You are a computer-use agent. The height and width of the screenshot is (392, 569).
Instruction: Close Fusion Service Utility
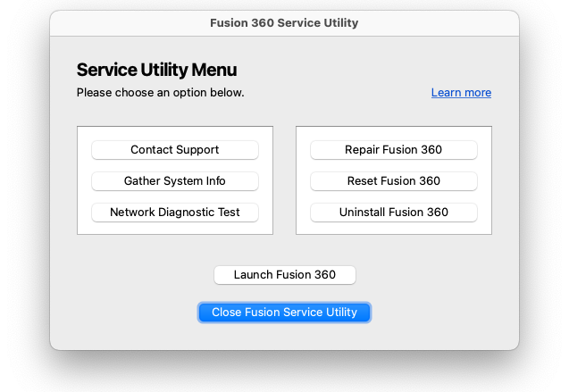[x=284, y=313]
